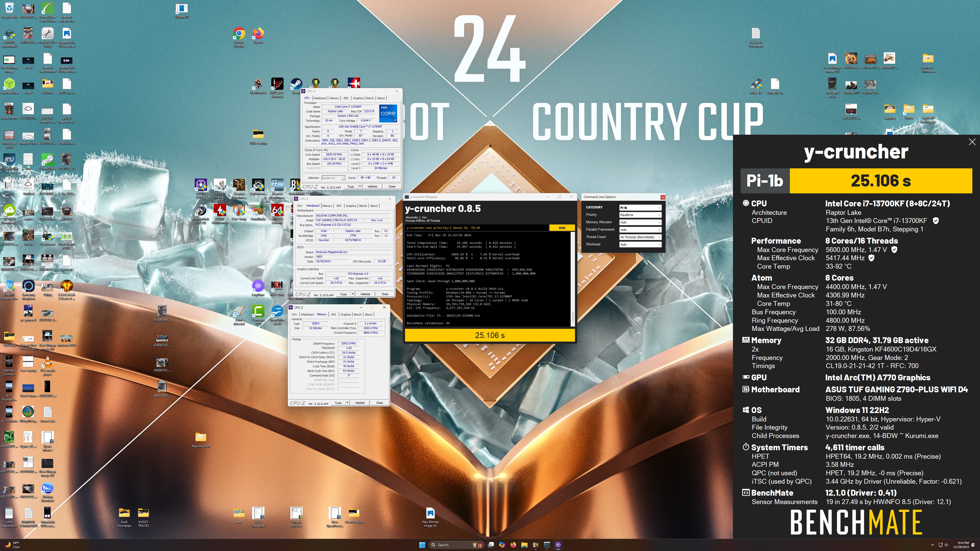Click Validate in the Memory CPU-Z window
Screen dimensions: 980x551
coord(360,403)
